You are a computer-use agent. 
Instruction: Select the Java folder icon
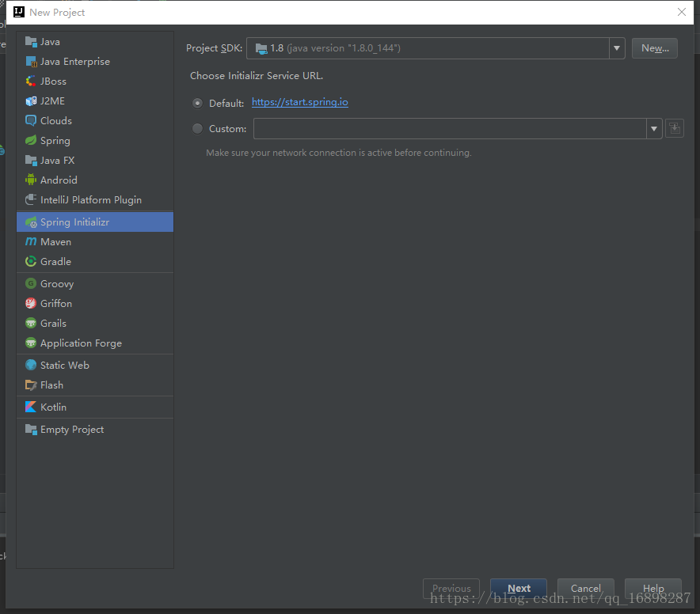pos(31,41)
